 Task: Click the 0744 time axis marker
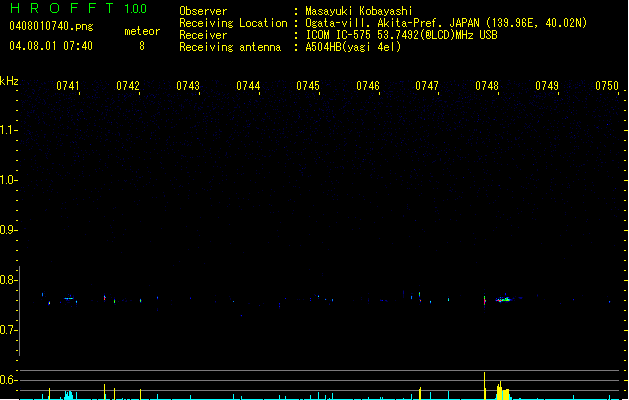coord(248,86)
